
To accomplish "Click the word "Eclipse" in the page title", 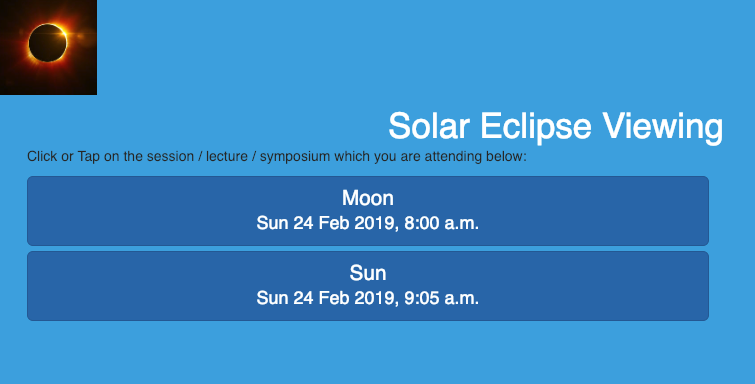I will (536, 127).
